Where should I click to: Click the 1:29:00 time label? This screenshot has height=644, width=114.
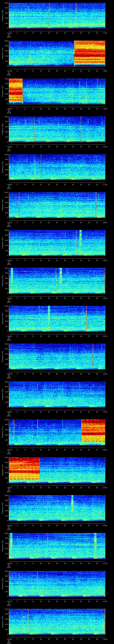(9, 525)
